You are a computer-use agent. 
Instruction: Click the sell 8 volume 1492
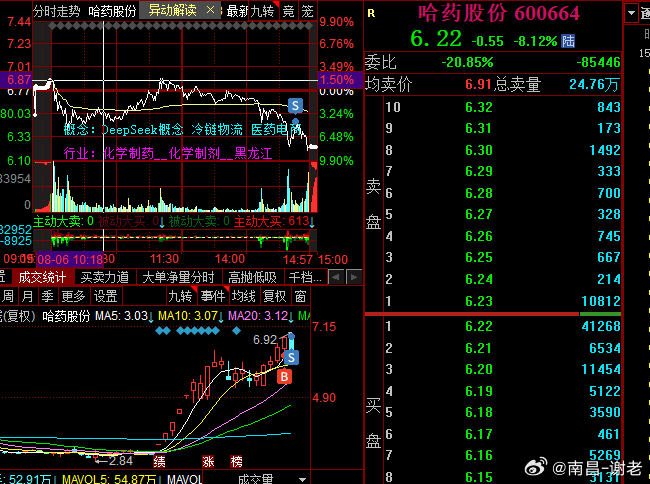pyautogui.click(x=605, y=150)
